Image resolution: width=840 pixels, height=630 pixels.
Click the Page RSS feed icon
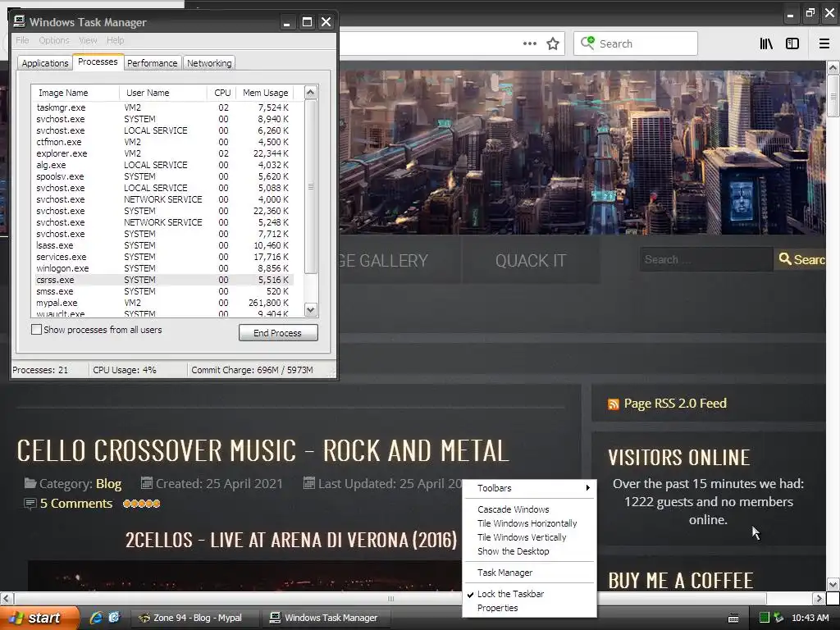(x=614, y=404)
